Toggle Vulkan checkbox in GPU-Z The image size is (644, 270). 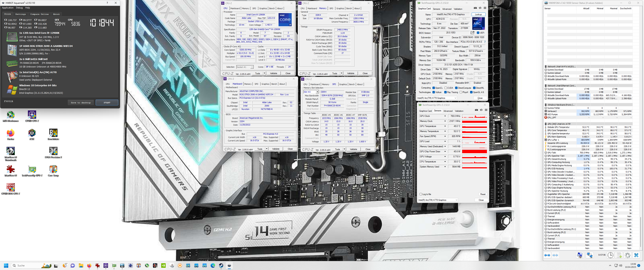click(x=434, y=92)
